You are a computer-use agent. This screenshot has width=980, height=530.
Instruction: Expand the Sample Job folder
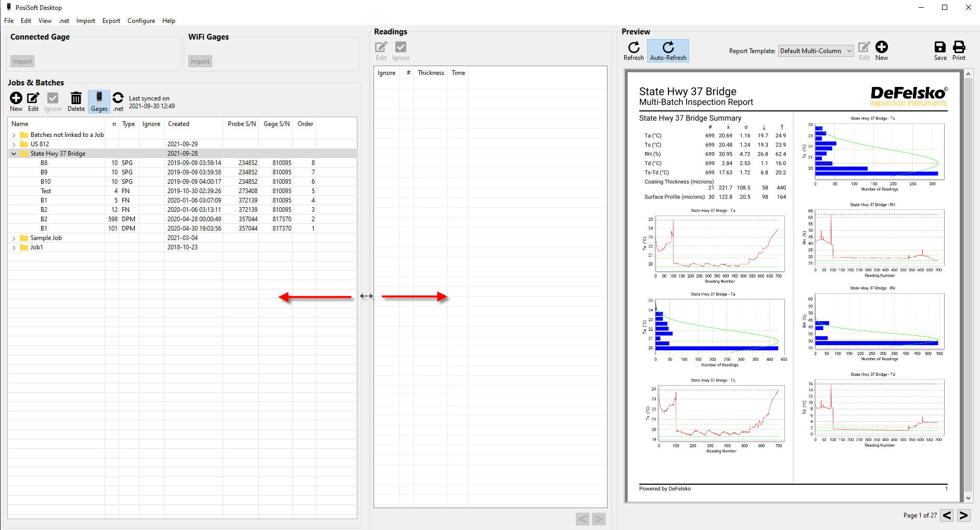click(x=14, y=238)
